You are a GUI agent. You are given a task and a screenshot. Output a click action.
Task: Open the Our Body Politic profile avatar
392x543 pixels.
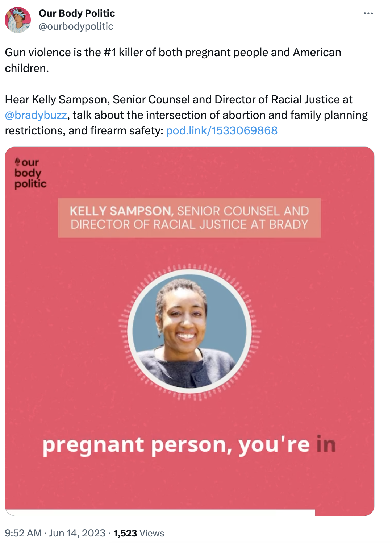coord(18,20)
